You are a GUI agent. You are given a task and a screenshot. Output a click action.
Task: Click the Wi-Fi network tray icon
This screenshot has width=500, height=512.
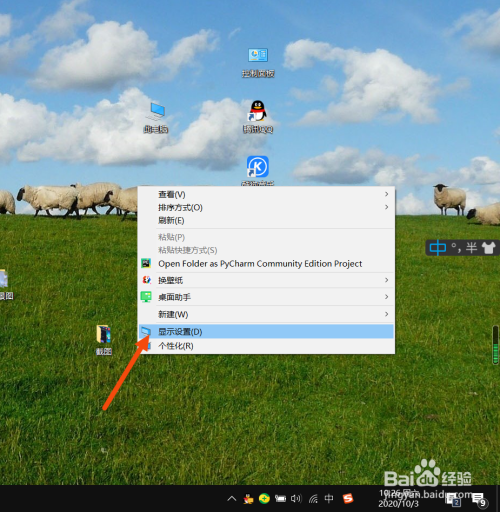pyautogui.click(x=313, y=499)
